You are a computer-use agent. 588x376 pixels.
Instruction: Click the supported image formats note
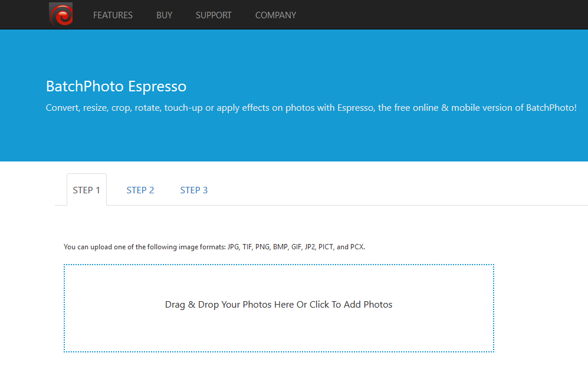(x=215, y=247)
